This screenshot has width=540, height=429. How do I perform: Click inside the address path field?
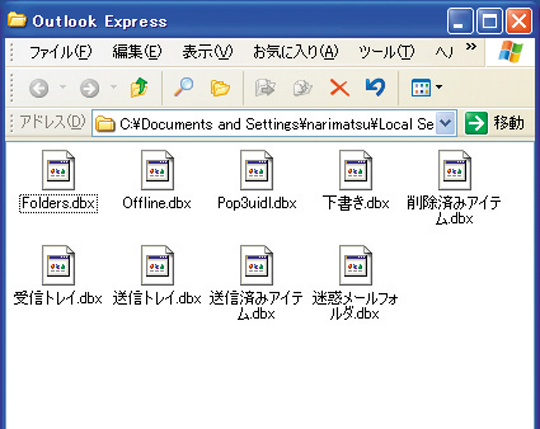click(265, 124)
